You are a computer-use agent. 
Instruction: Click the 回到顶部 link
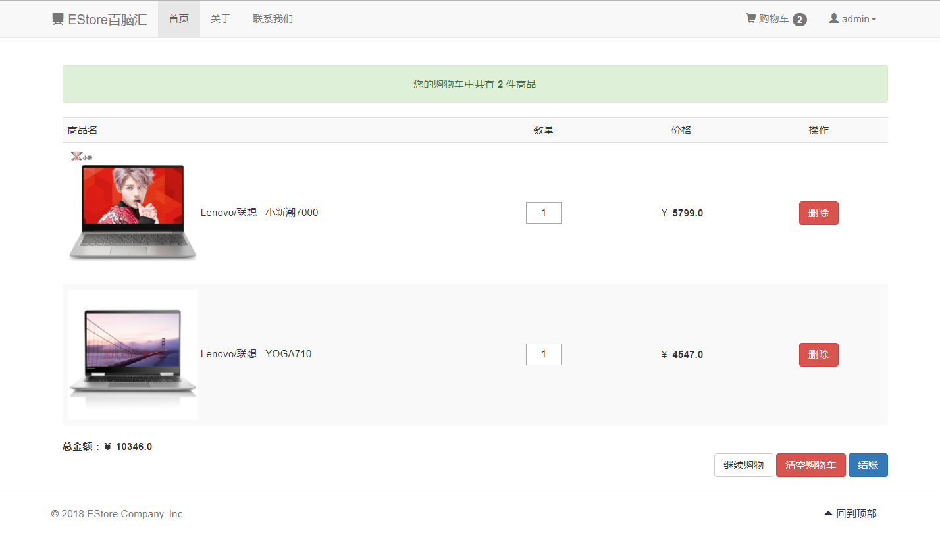point(850,513)
